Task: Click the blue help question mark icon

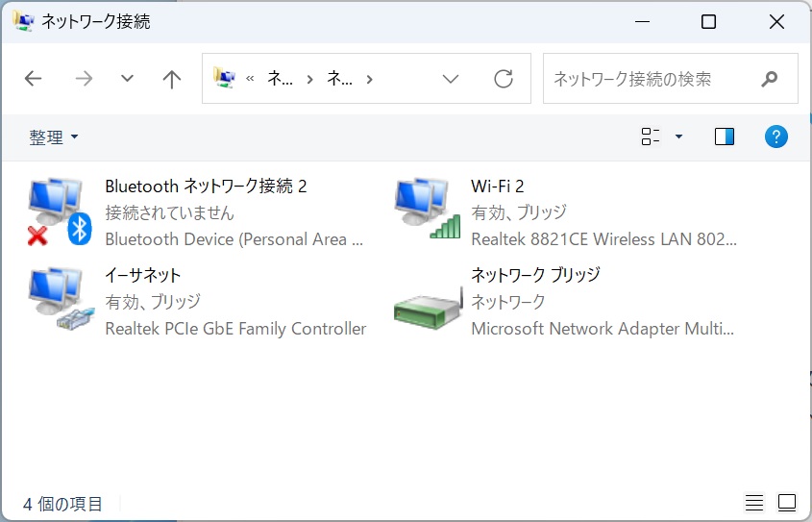Action: point(775,137)
